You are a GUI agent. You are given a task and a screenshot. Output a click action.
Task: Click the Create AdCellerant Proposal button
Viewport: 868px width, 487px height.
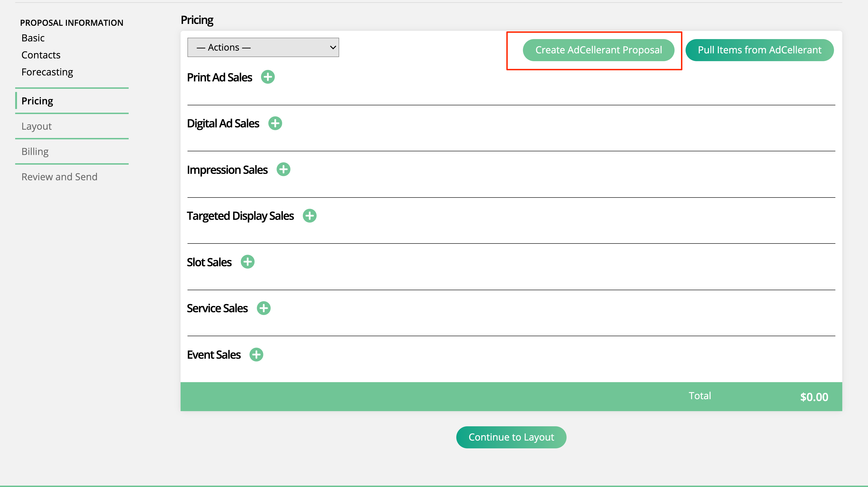click(599, 49)
